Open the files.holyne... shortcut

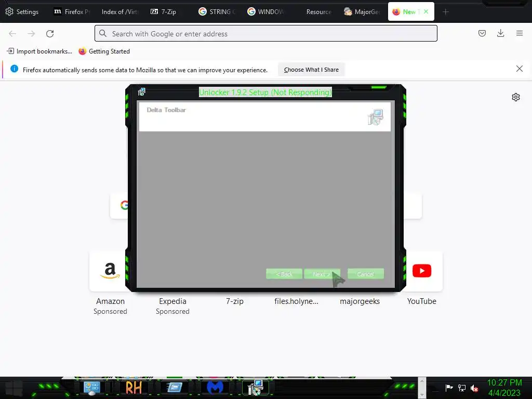(x=297, y=301)
